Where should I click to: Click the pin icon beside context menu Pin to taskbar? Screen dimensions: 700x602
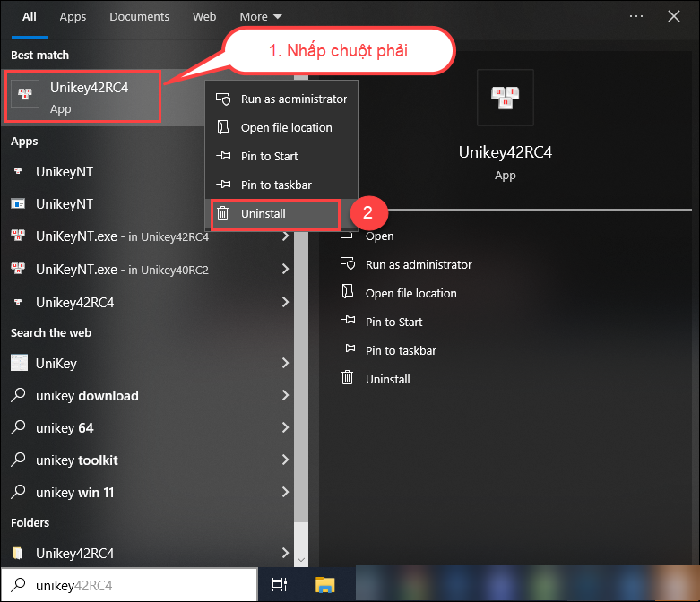[x=223, y=185]
